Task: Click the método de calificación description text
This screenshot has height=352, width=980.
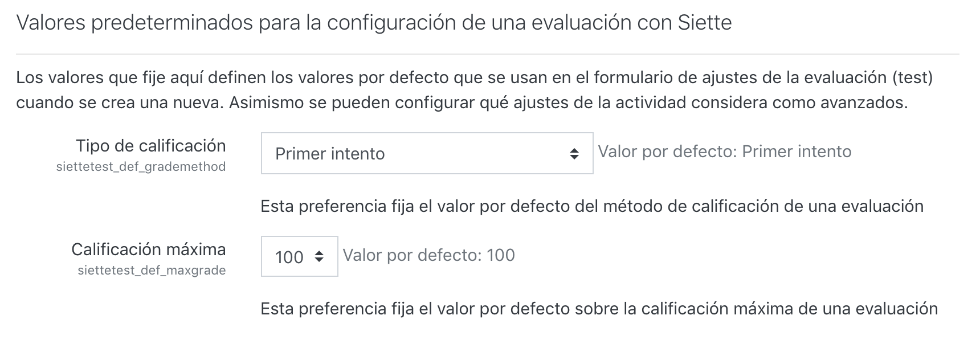Action: point(591,206)
